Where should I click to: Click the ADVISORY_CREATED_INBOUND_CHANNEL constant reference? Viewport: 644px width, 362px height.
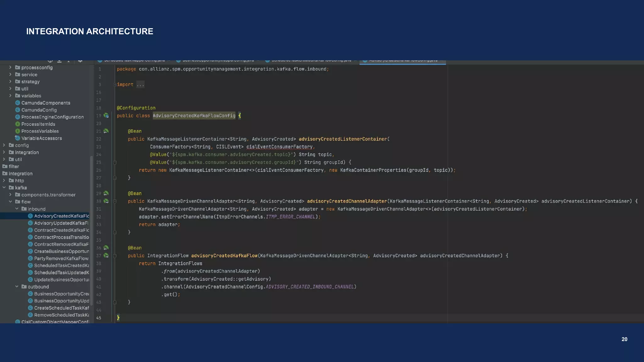point(309,287)
